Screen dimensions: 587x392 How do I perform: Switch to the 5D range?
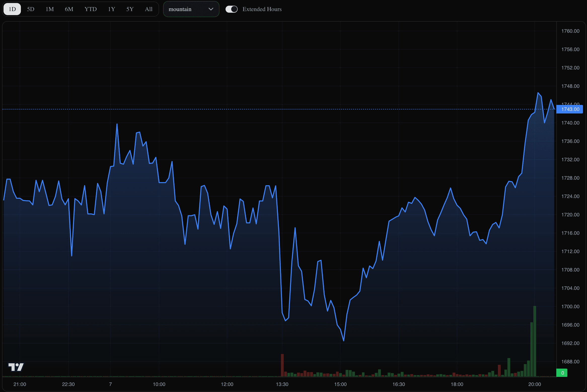30,9
